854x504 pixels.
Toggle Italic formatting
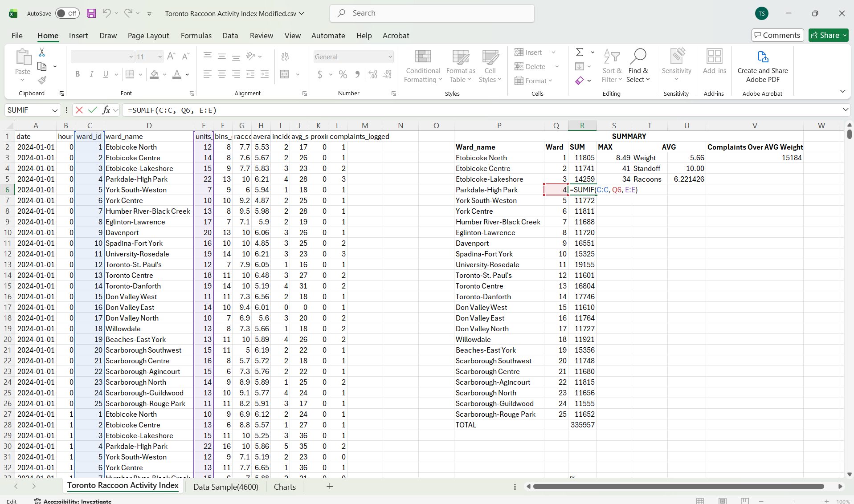(92, 74)
